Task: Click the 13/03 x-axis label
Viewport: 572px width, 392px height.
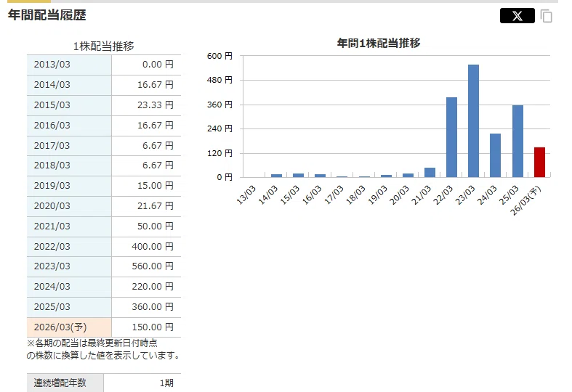Action: (x=246, y=195)
